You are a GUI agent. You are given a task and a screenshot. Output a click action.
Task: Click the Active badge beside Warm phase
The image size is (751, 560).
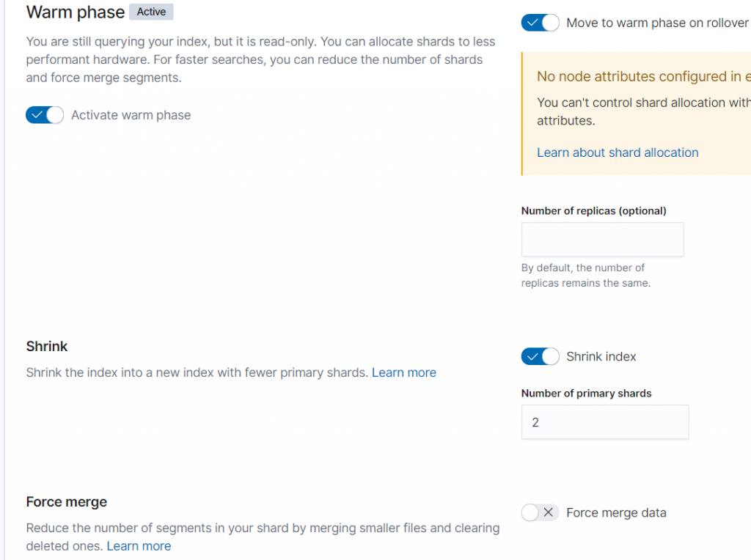point(151,12)
